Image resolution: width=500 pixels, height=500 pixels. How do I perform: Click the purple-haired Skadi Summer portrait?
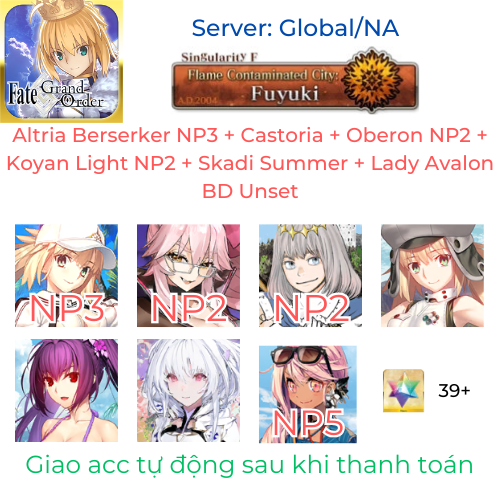coord(66,390)
